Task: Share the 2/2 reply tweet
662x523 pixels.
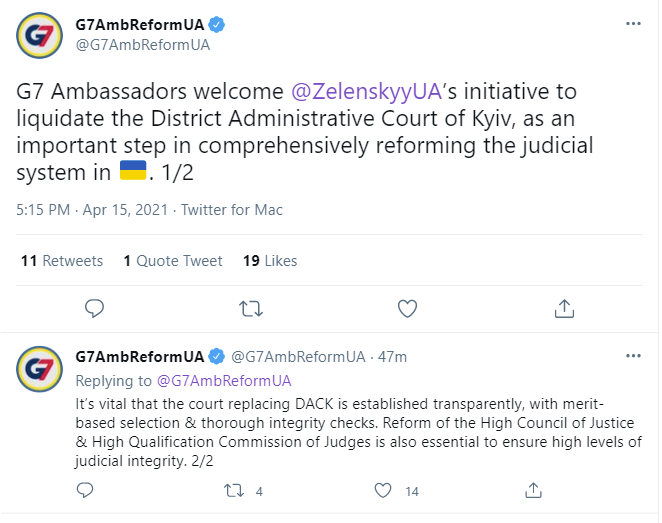Action: click(533, 490)
